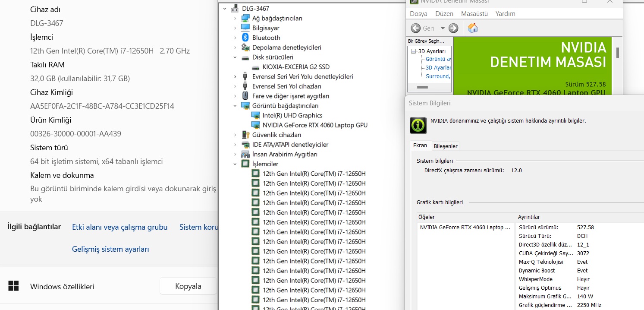644x310 pixels.
Task: Switch to the Bileşenler tab
Action: [446, 146]
